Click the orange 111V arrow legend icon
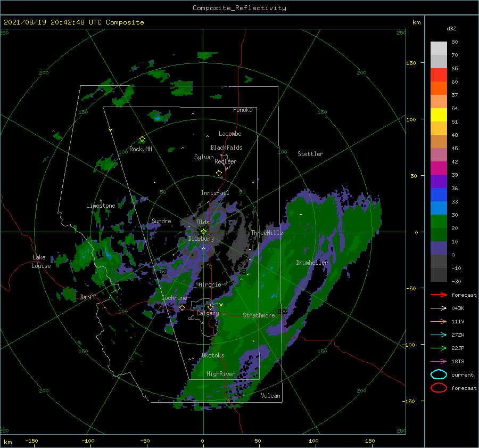 click(x=439, y=321)
